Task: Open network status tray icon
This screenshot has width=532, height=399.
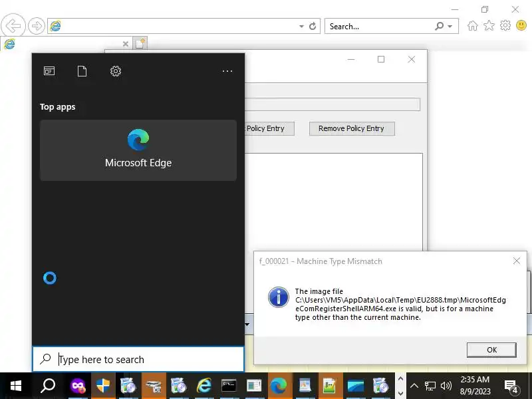Action: [430, 386]
